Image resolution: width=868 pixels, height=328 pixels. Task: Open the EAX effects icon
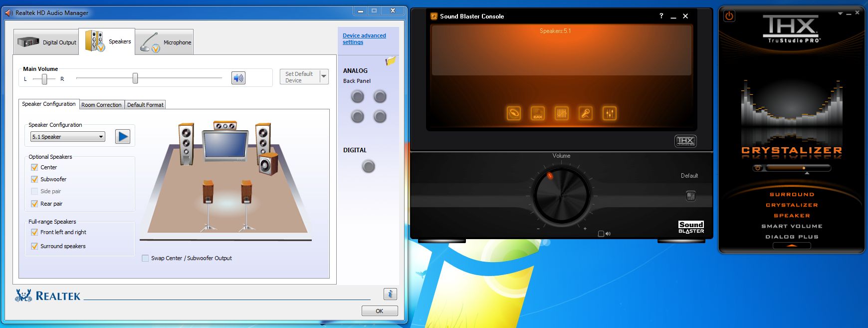click(538, 113)
